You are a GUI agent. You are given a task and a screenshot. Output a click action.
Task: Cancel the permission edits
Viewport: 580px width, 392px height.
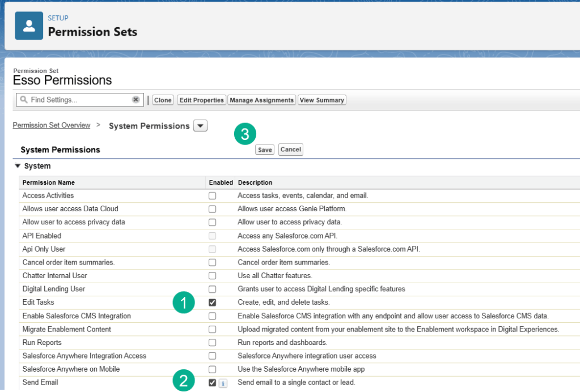290,150
